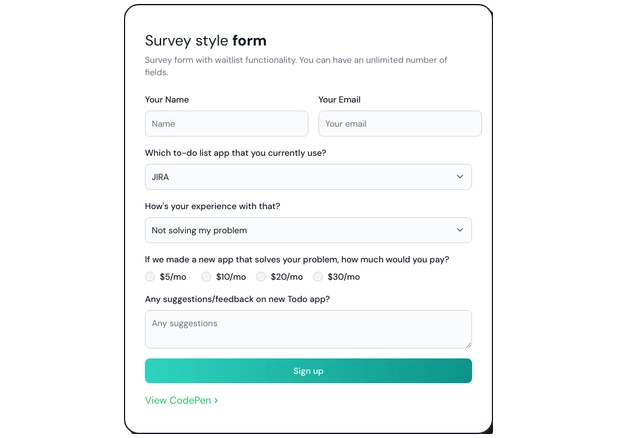618x438 pixels.
Task: Pick the $20/mo radio button
Action: 261,277
